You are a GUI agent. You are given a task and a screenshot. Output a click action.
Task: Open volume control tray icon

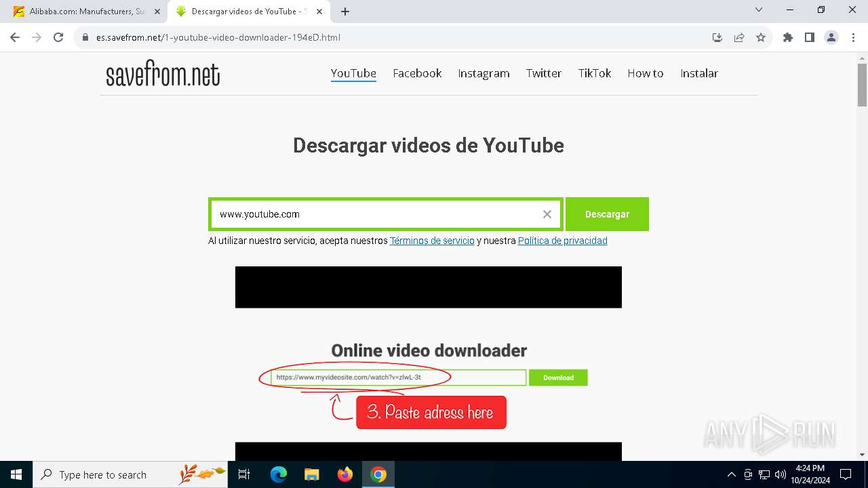(x=781, y=474)
